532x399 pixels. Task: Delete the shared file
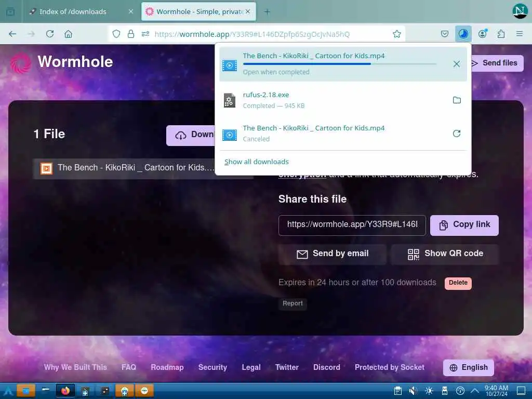(458, 283)
